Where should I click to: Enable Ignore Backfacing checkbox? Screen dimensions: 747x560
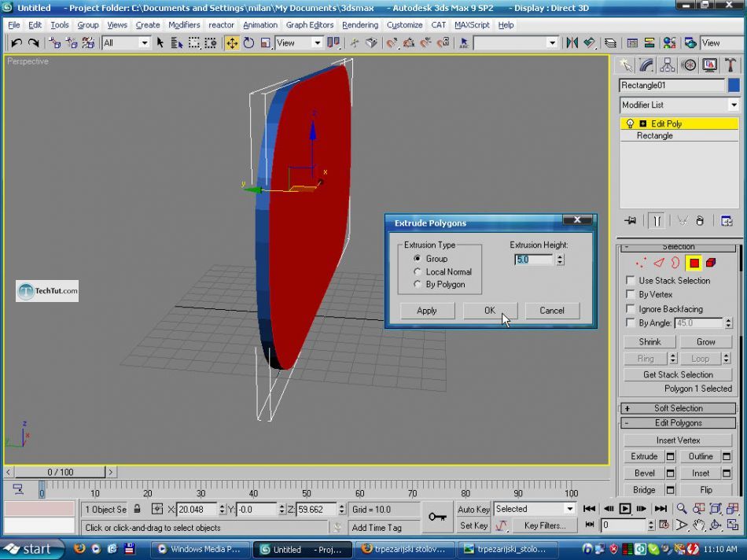(x=631, y=308)
